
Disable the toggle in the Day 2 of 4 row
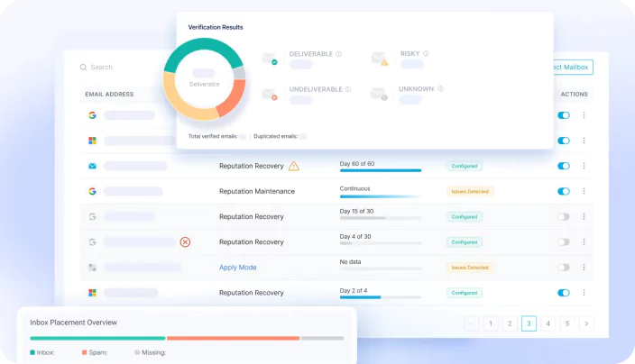[564, 293]
